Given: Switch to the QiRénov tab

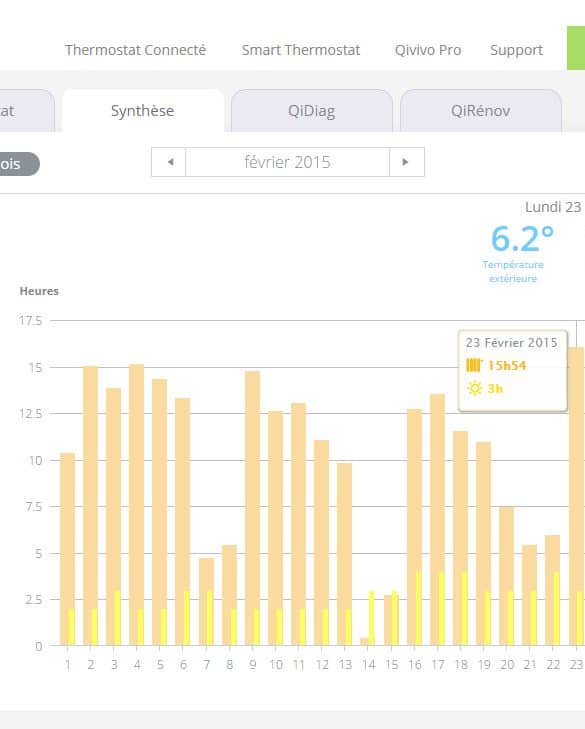Looking at the screenshot, I should click(x=480, y=111).
